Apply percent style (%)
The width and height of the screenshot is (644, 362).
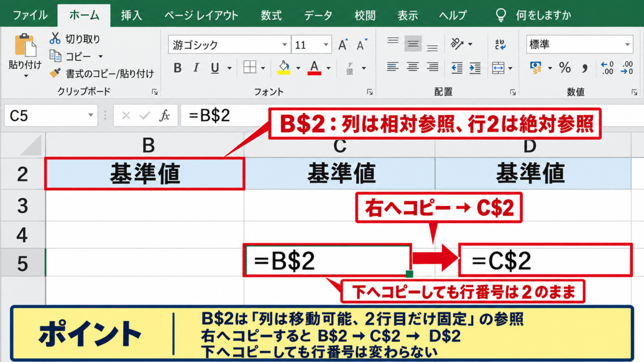(x=565, y=67)
